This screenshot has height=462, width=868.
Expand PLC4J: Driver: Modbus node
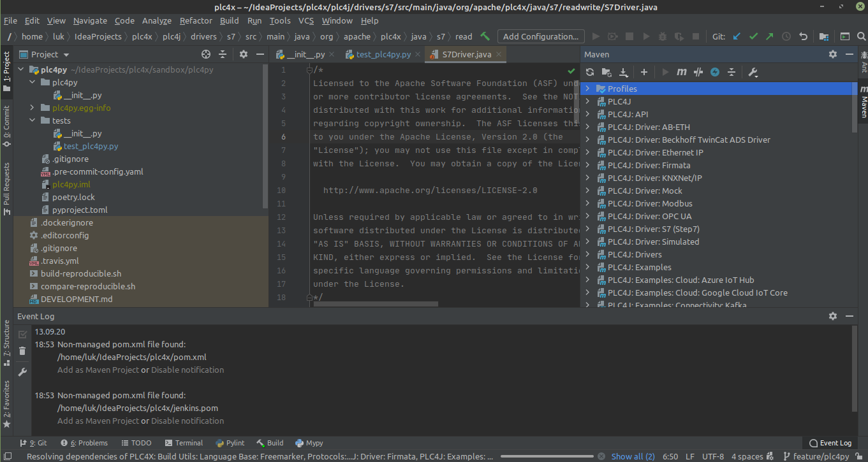tap(587, 203)
